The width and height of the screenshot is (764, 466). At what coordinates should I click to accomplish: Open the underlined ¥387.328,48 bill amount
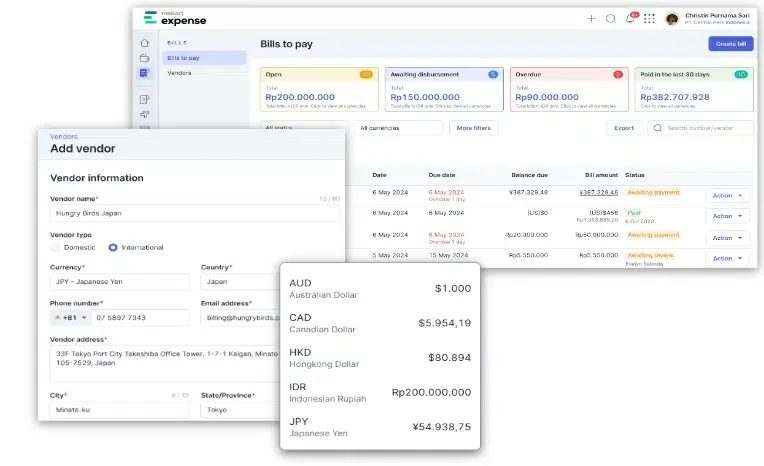pyautogui.click(x=598, y=193)
